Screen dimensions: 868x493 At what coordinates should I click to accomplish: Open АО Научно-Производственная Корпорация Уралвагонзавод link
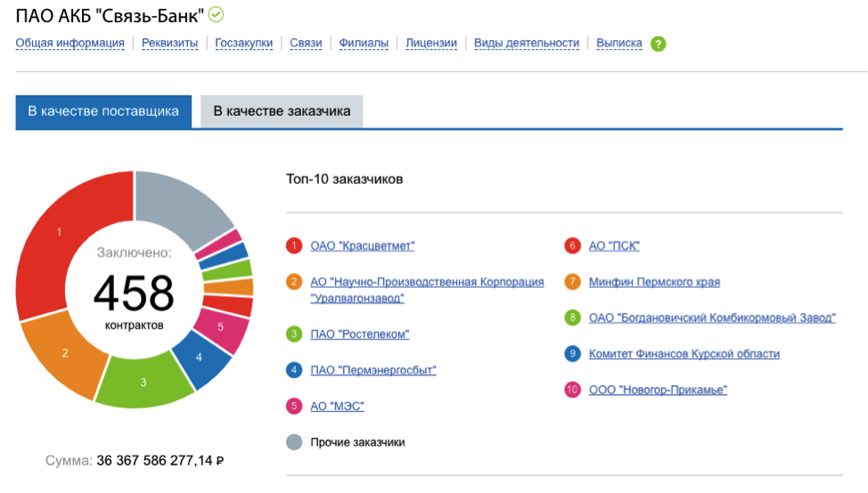tap(427, 291)
